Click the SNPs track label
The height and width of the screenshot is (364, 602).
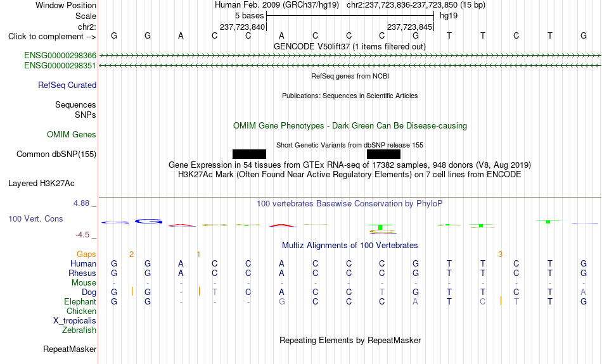coord(86,115)
